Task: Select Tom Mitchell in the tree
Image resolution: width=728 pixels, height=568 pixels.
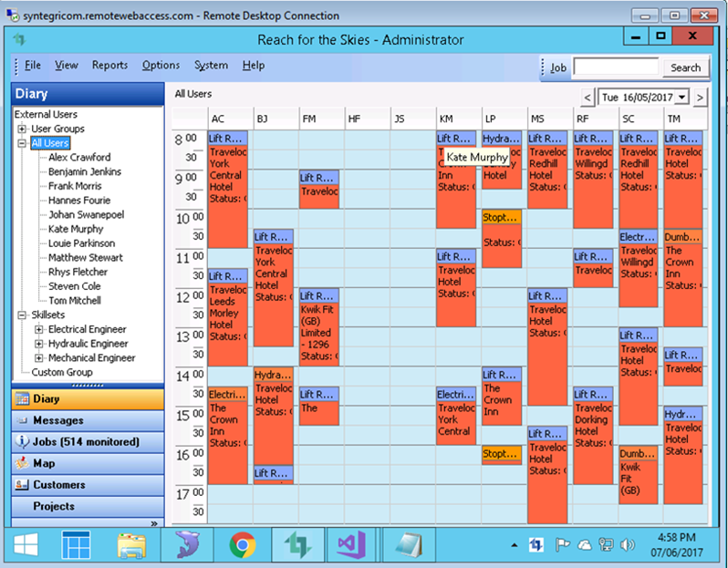Action: (x=74, y=301)
